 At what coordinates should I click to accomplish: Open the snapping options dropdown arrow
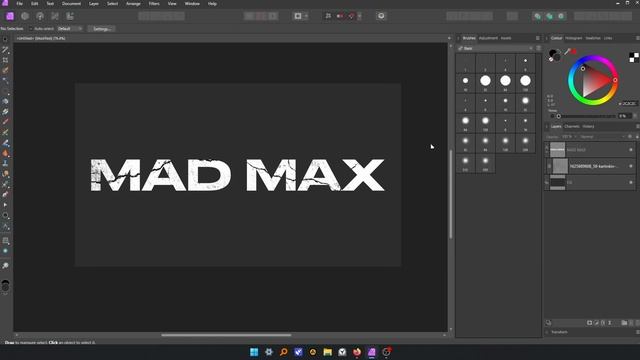point(359,16)
